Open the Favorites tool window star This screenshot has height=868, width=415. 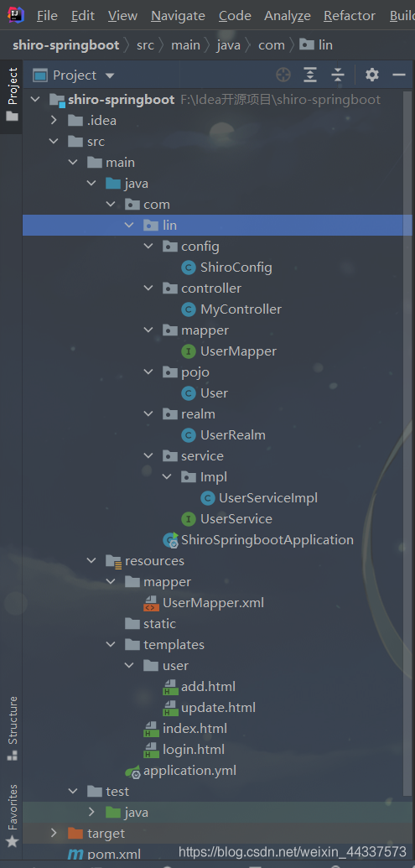[x=13, y=842]
